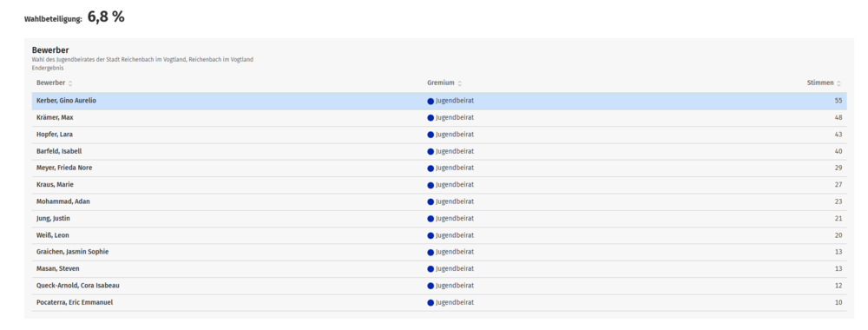Click vote count 20 for Weiß
The height and width of the screenshot is (330, 868).
pos(838,235)
